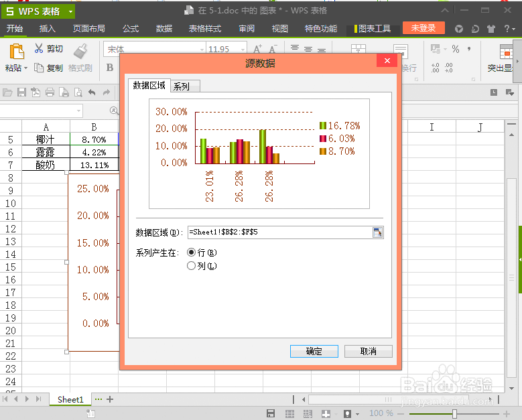This screenshot has width=522, height=420.
Task: Open the 公式 (Formulas) ribbon tab
Action: pos(131,29)
